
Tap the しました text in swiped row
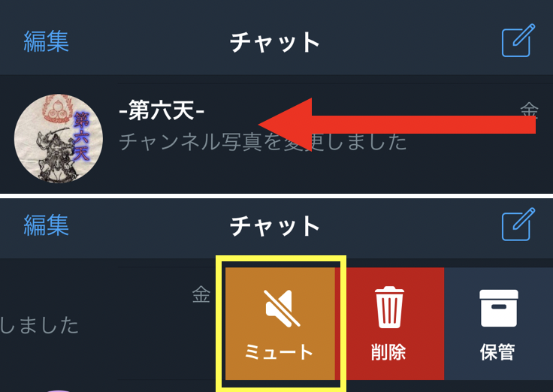39,325
